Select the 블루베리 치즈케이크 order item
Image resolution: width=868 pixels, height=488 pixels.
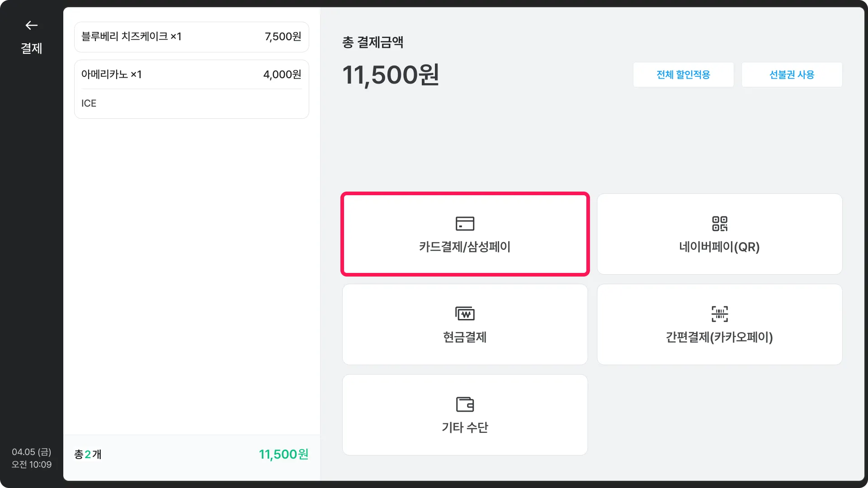tap(131, 37)
